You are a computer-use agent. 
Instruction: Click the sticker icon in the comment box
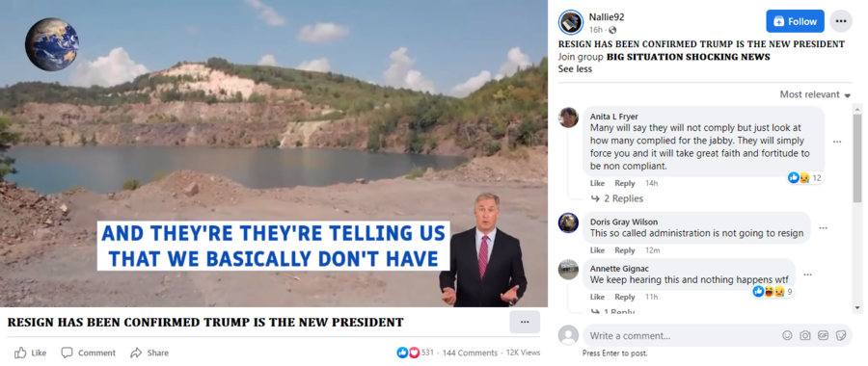(x=840, y=335)
